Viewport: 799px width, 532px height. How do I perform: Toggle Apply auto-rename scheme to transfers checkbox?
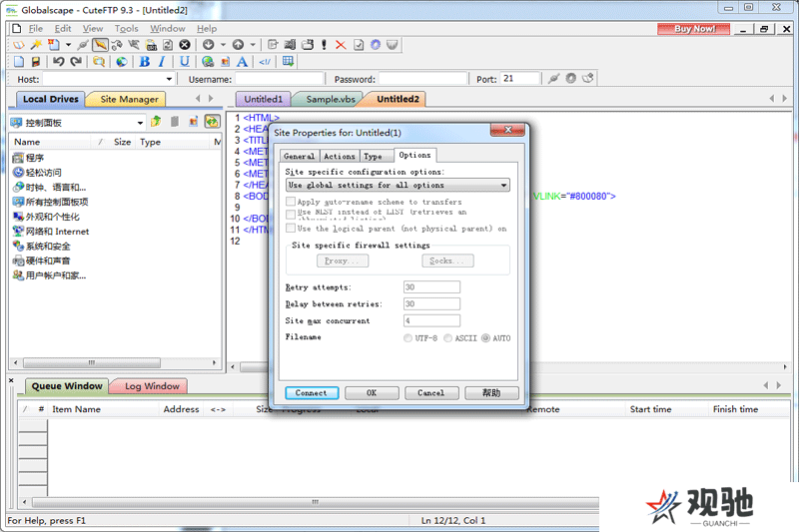click(291, 202)
